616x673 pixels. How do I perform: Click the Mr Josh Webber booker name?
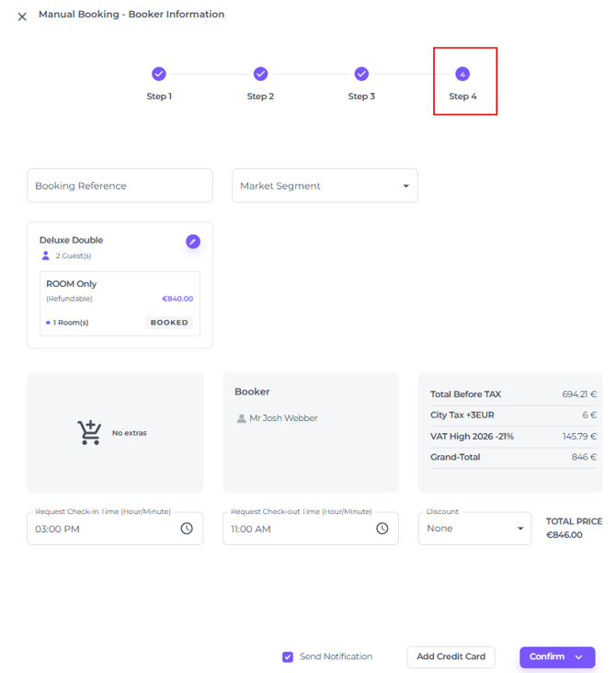click(283, 418)
